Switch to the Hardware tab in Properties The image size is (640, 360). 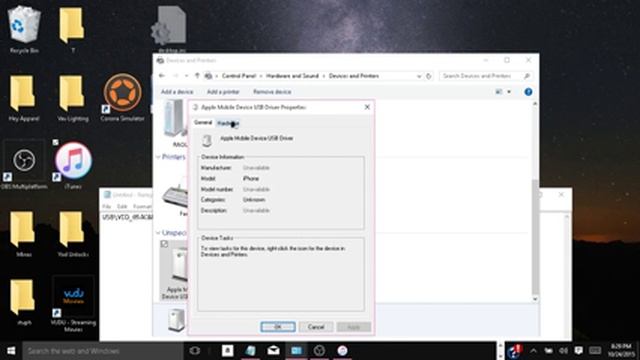click(x=228, y=123)
